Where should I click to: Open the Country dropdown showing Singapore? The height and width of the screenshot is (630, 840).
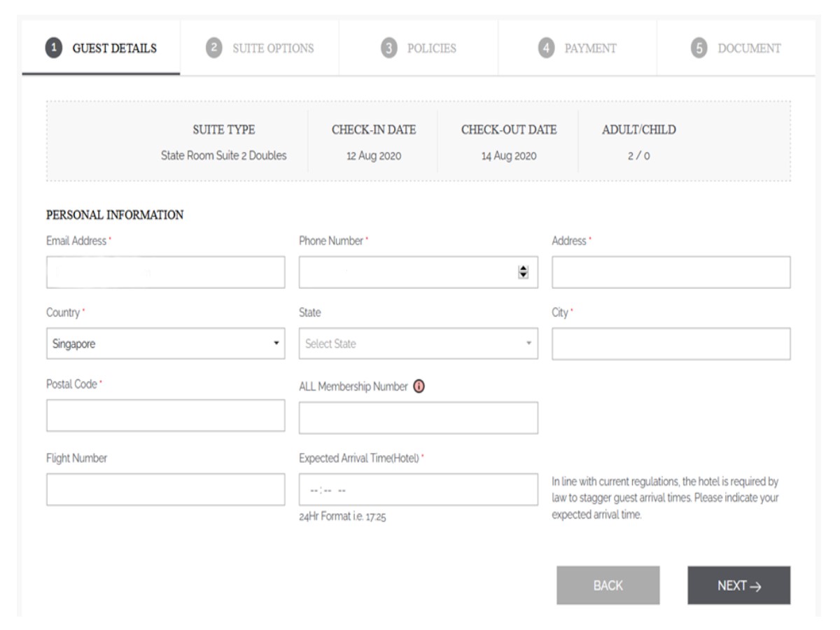(166, 344)
